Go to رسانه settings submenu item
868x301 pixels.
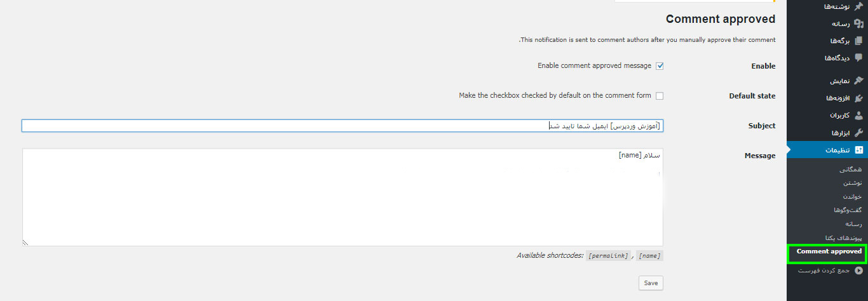point(854,224)
